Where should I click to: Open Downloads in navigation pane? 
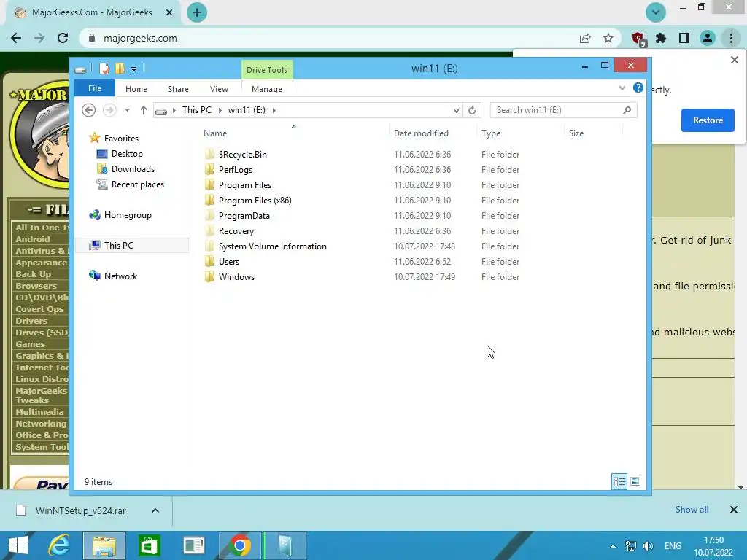tap(133, 169)
